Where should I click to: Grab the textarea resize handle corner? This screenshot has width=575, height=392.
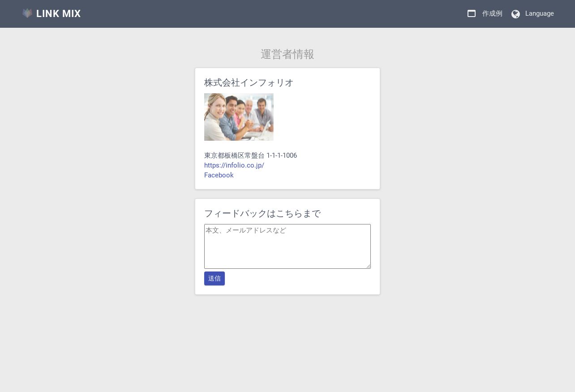coord(368,266)
